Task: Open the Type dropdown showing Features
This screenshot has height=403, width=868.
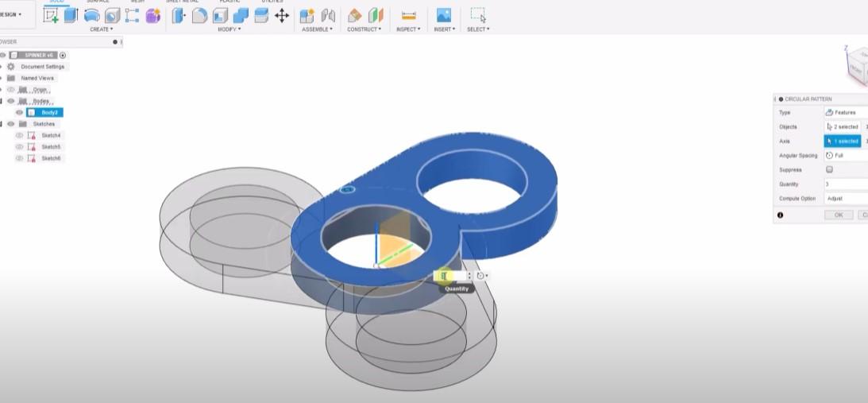Action: coord(846,113)
